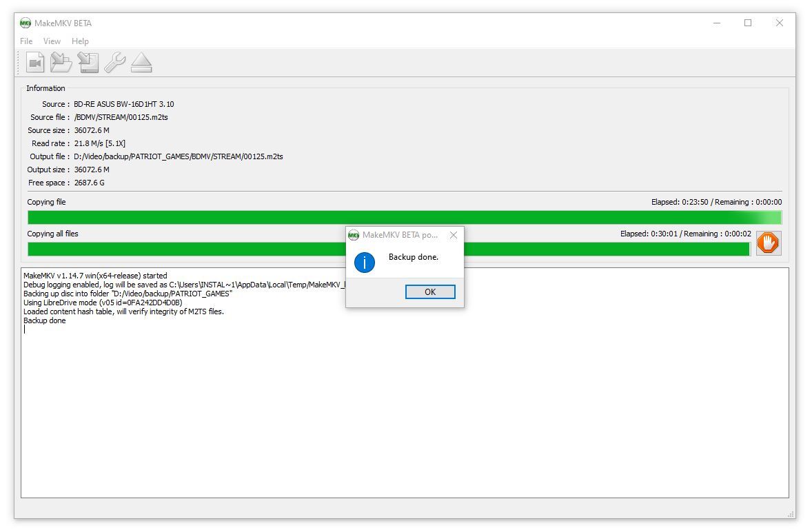Click the read rate value '21.8 M/s [5.1X]'

[100, 143]
